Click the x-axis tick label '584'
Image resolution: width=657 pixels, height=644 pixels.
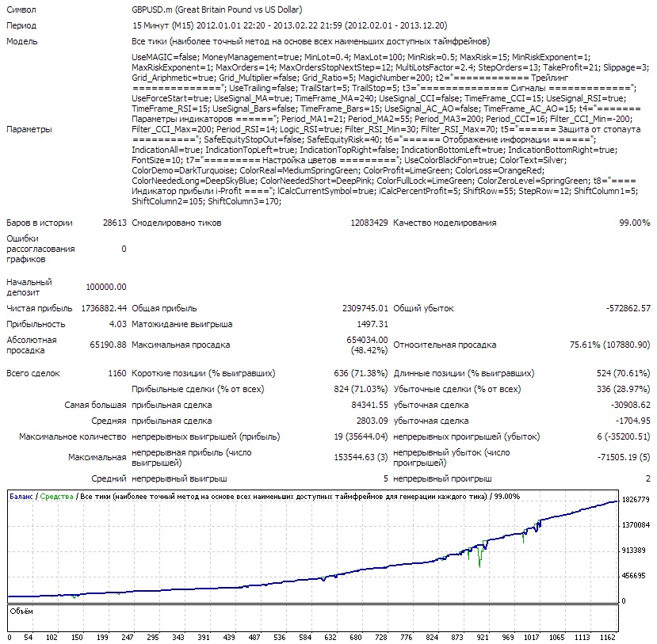click(x=305, y=638)
